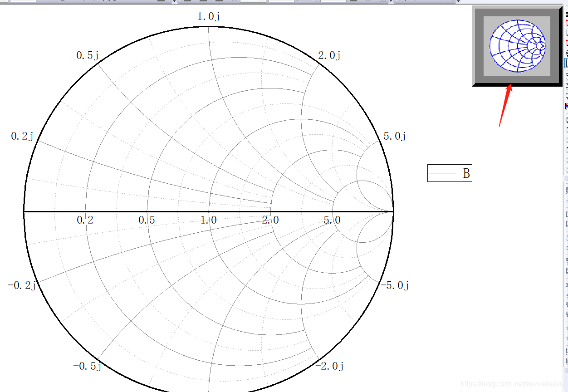Select the horizontal-axis 1.0 resistance label
Viewport: 568px width, 392px height.
(209, 220)
